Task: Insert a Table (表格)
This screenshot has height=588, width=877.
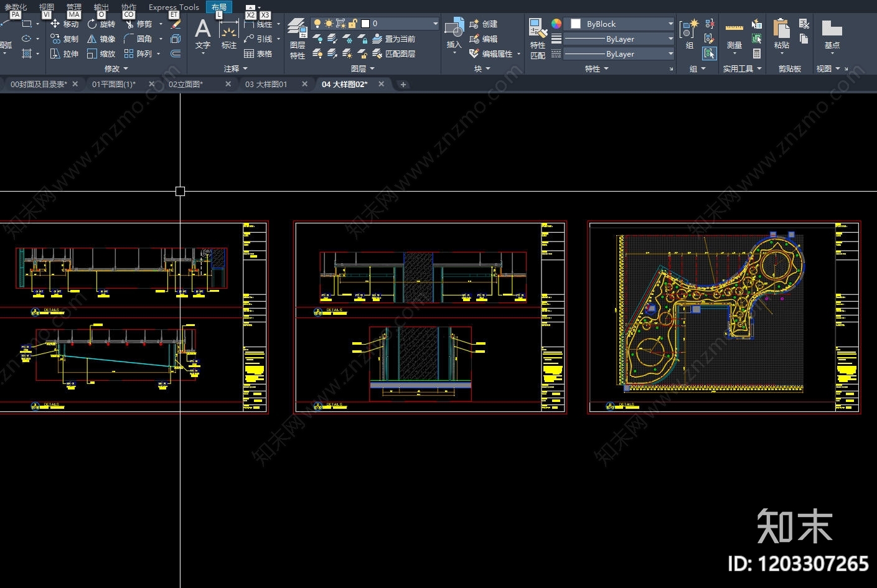Action: [x=258, y=54]
